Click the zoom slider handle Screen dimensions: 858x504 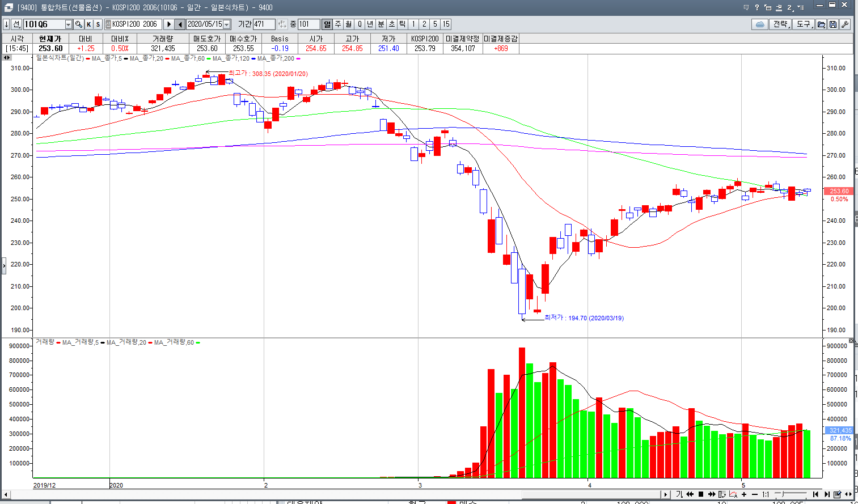(783, 494)
